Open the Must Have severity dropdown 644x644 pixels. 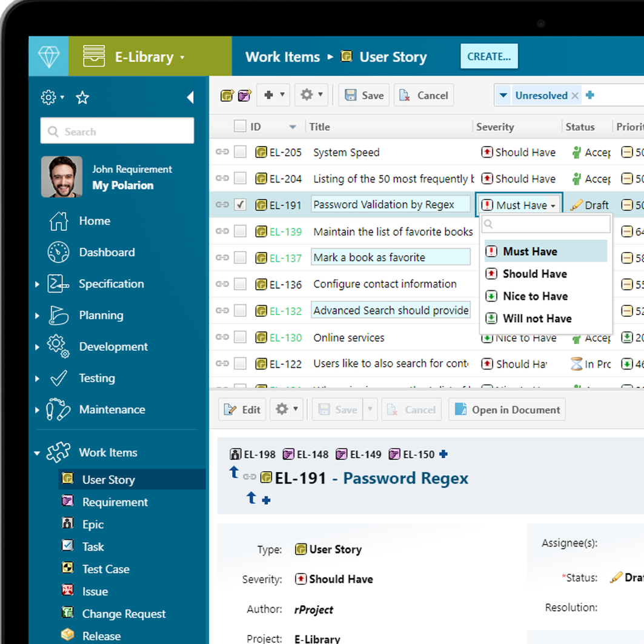pos(519,205)
